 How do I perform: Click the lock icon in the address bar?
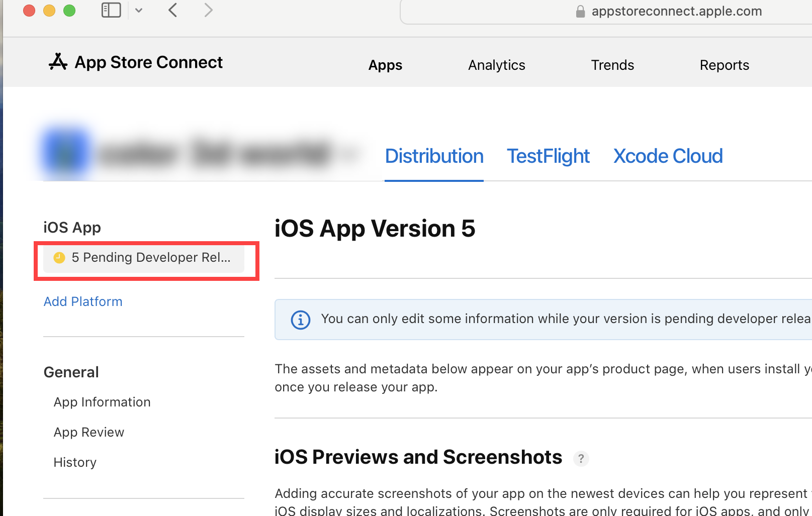580,11
